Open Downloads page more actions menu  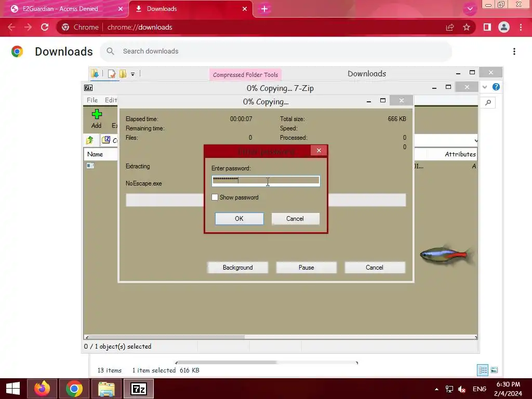(514, 51)
